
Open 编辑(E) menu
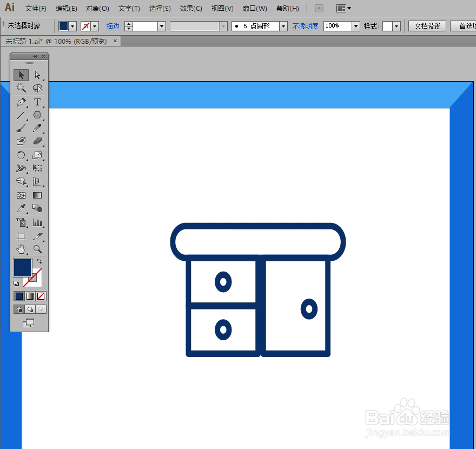point(66,9)
